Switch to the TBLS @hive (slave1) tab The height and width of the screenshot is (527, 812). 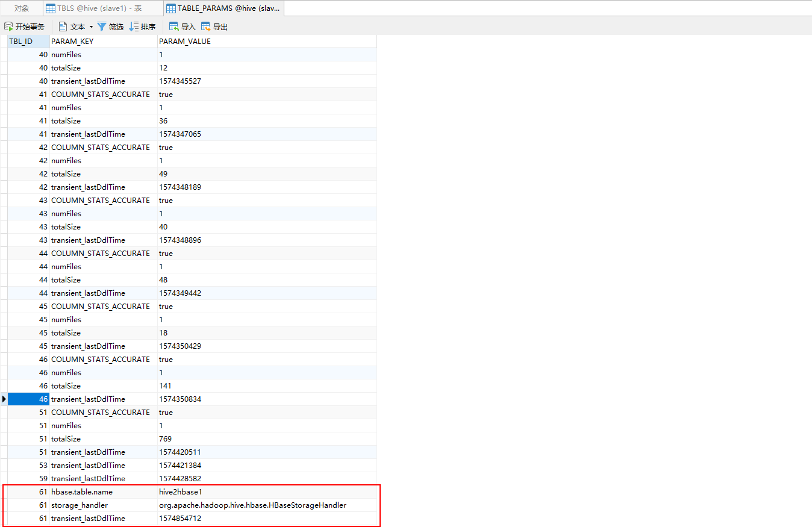tap(103, 8)
